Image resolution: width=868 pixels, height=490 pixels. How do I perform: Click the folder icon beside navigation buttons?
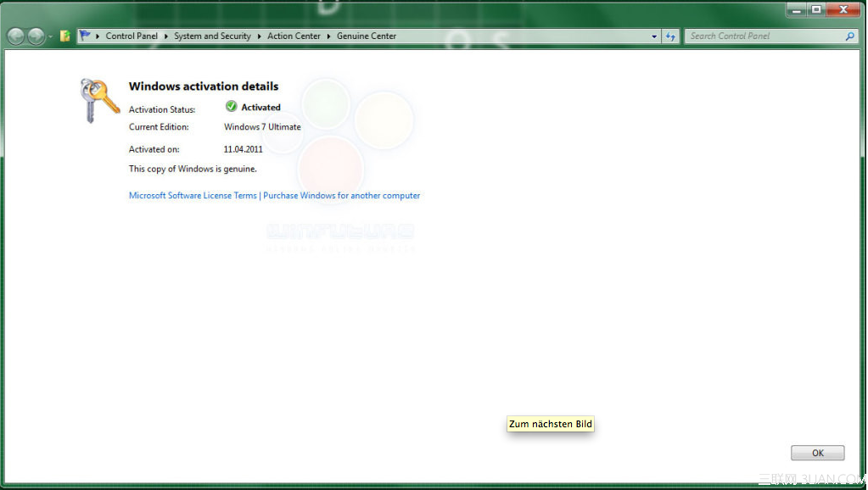click(65, 36)
